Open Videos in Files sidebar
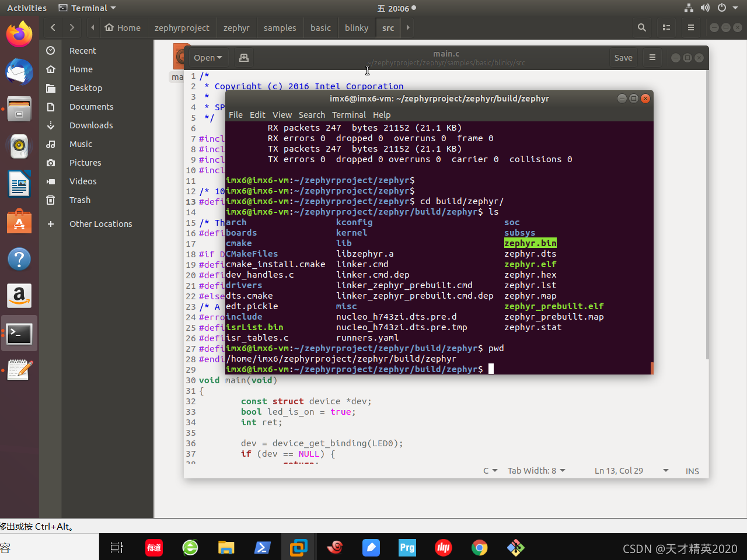747x560 pixels. pyautogui.click(x=97, y=181)
